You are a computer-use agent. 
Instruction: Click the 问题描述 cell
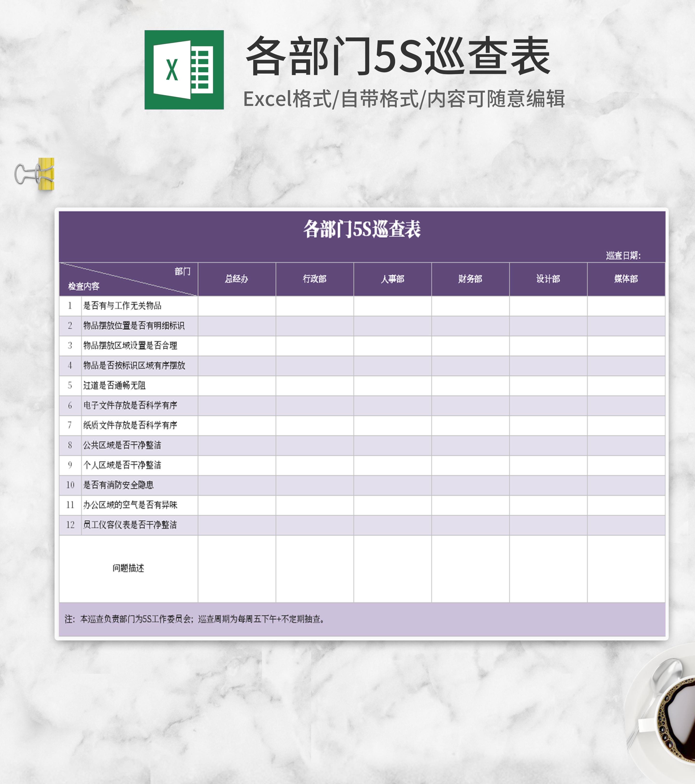click(x=128, y=568)
